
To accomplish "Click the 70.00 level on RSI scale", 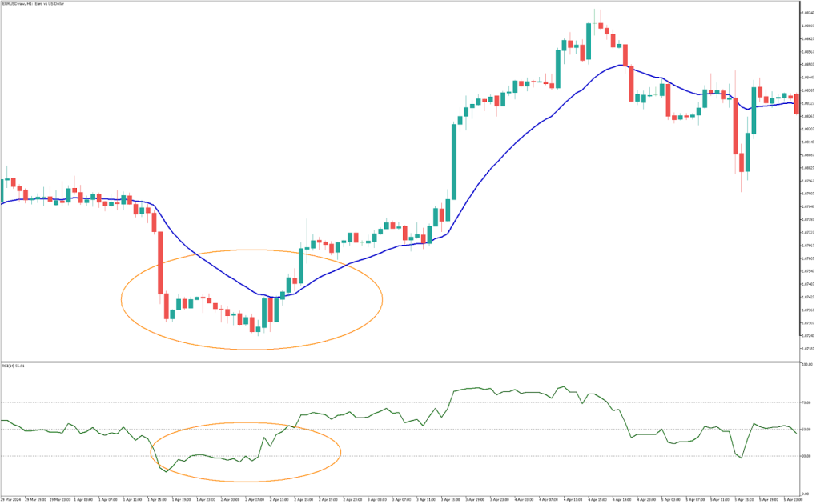I will point(807,402).
